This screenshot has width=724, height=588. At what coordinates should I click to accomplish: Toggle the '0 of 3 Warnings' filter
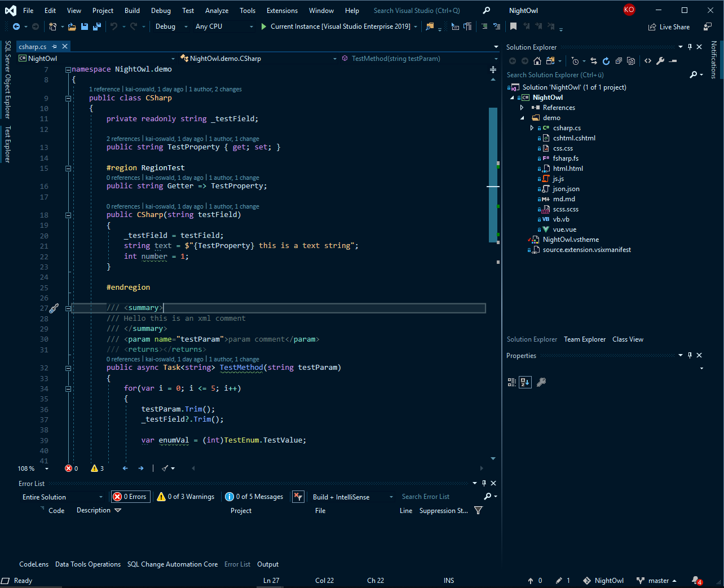tap(185, 497)
